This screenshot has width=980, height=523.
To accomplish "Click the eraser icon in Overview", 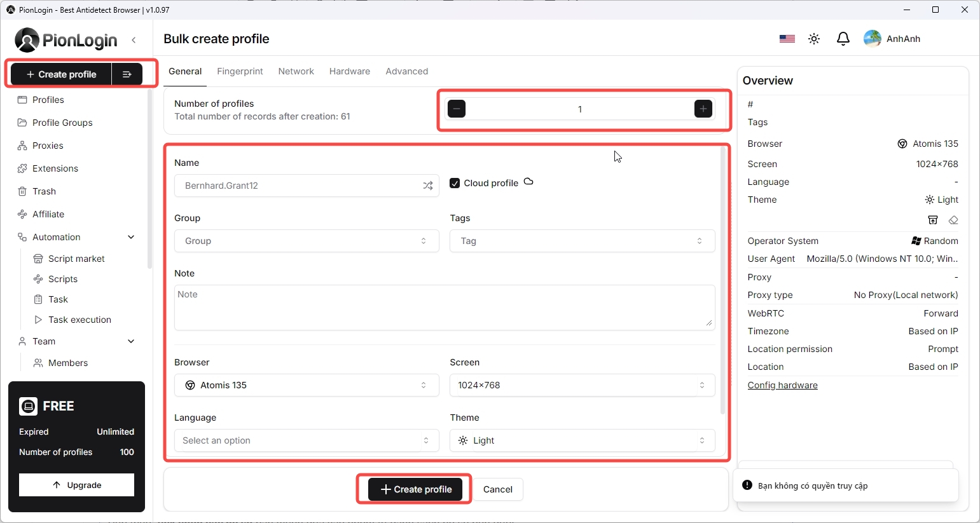I will pyautogui.click(x=953, y=220).
